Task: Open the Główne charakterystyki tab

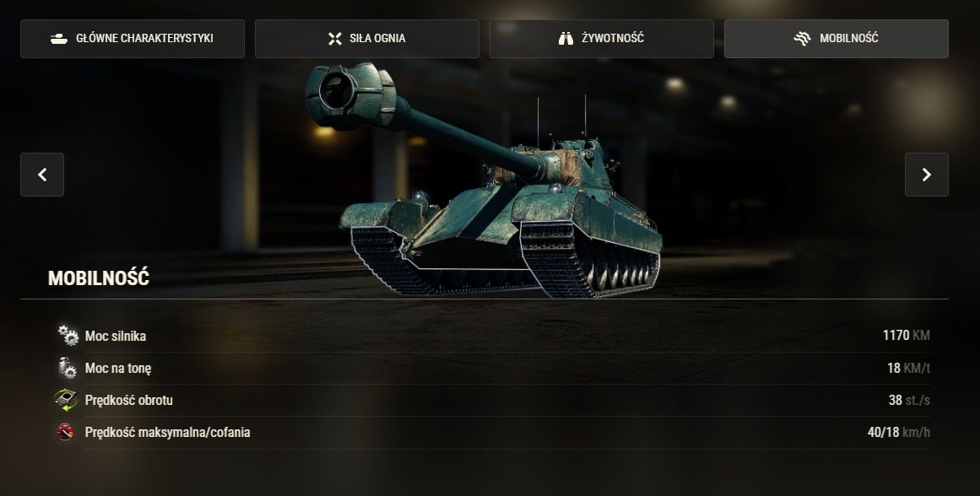Action: [133, 39]
